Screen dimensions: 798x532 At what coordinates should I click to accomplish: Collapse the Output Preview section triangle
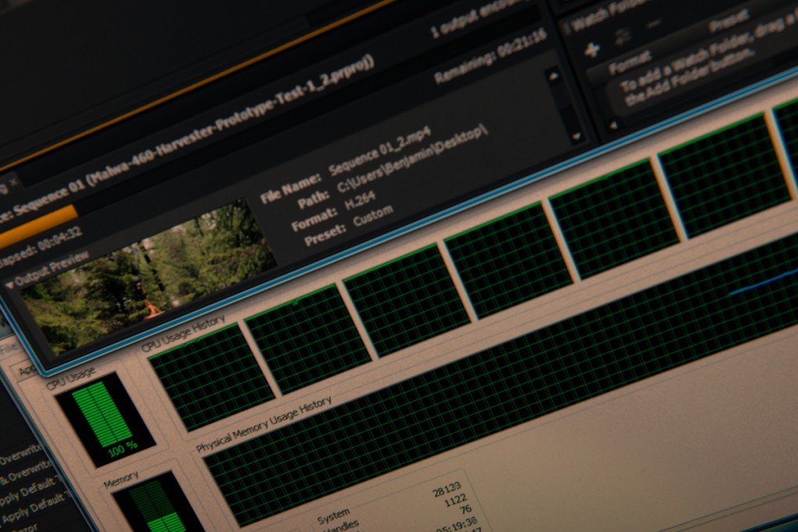point(10,284)
